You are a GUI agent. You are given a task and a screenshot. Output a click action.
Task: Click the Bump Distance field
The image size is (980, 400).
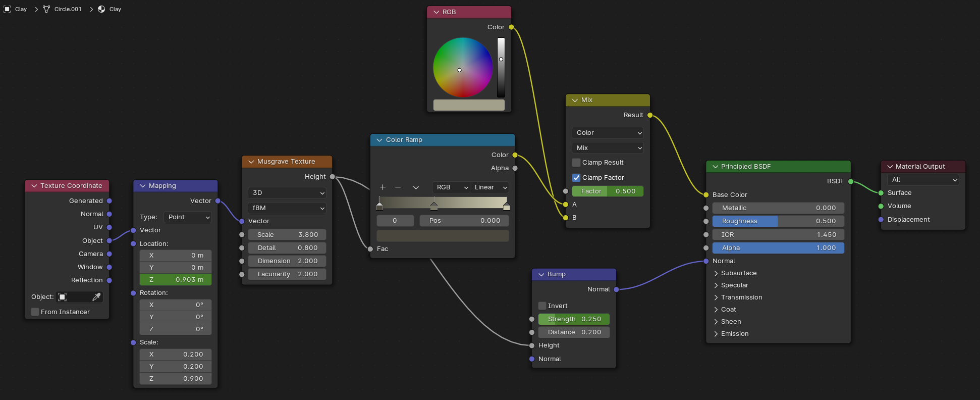[x=574, y=332]
